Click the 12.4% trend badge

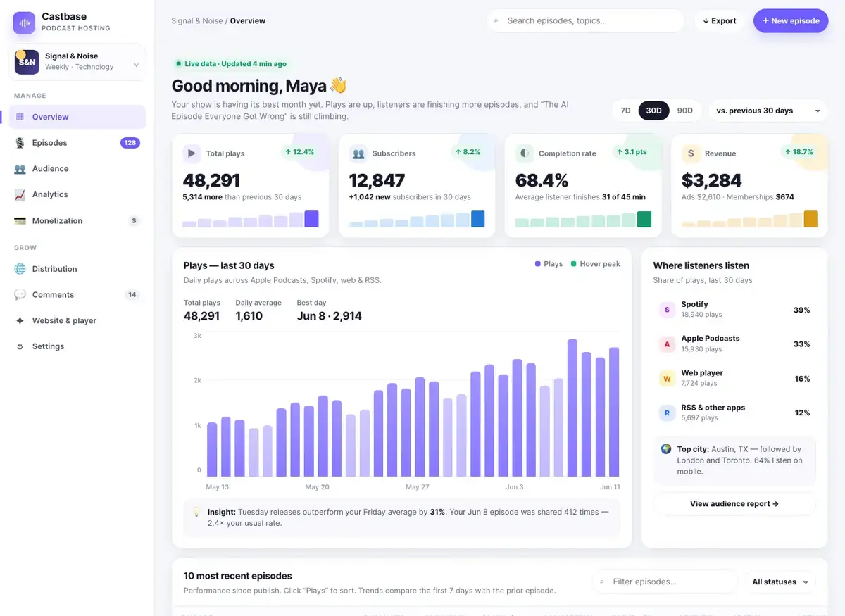tap(299, 152)
